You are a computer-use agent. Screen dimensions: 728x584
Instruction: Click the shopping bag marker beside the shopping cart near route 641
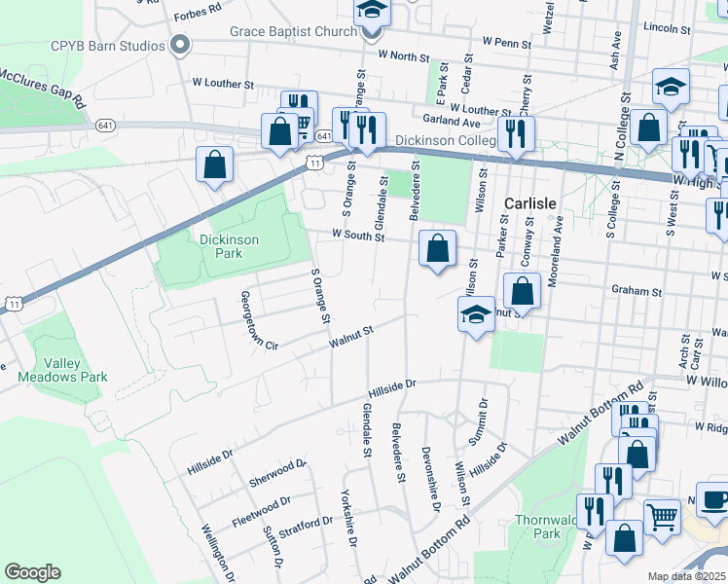[x=279, y=133]
